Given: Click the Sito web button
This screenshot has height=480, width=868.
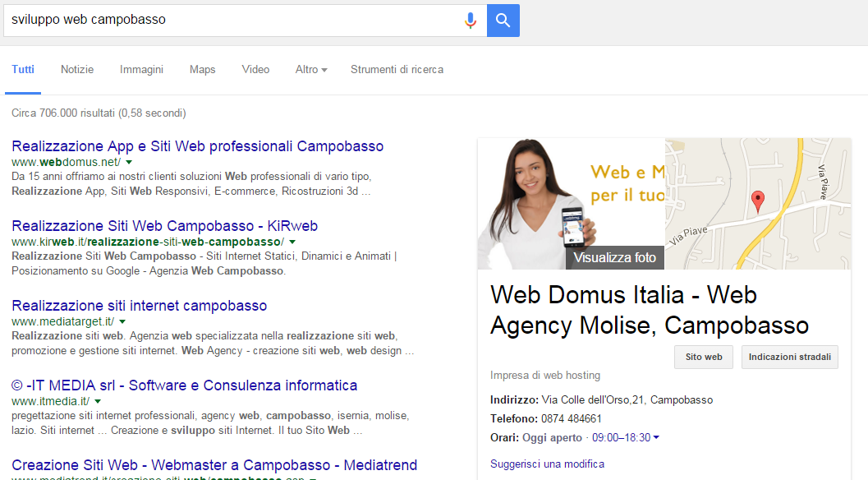Looking at the screenshot, I should [x=704, y=357].
